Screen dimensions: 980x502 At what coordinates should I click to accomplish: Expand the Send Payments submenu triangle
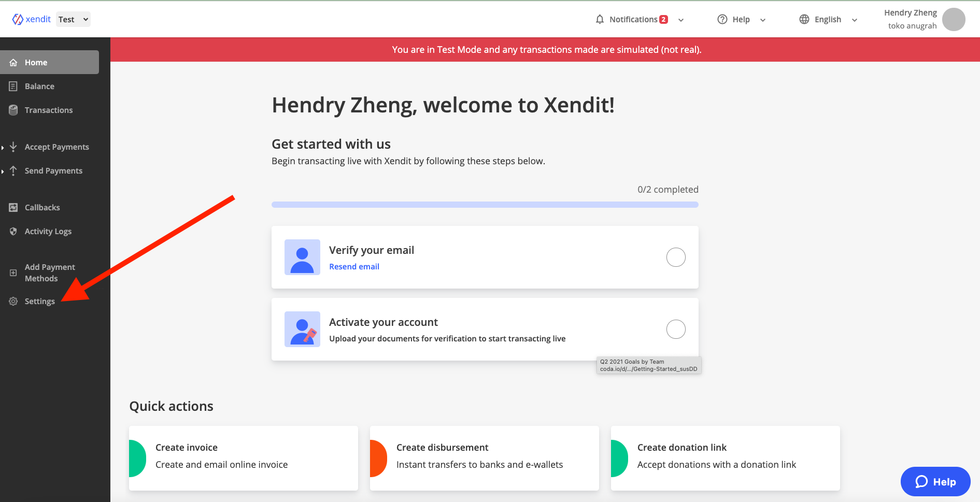3,171
